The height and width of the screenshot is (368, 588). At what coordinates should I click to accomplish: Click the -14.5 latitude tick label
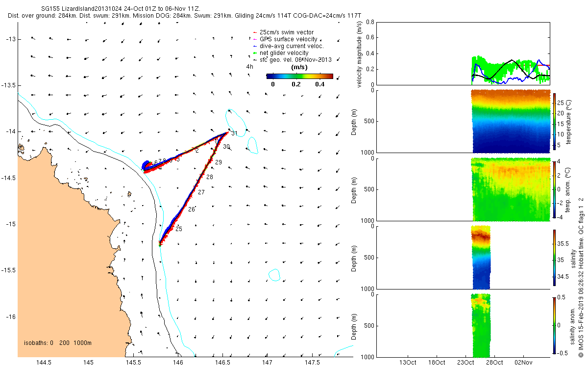tap(8, 178)
